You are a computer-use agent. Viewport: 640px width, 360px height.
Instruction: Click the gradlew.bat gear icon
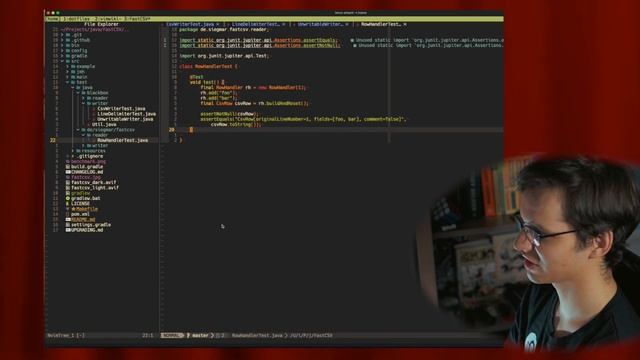click(x=68, y=198)
